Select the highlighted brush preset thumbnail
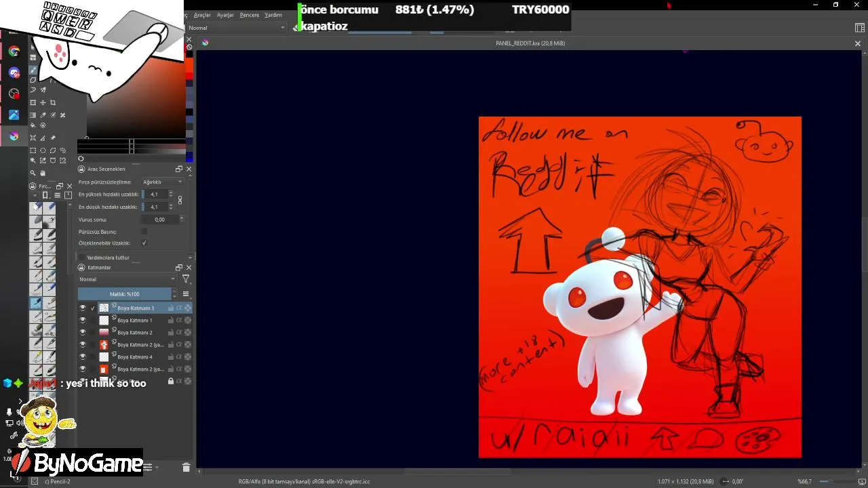This screenshot has width=868, height=488. tap(36, 303)
